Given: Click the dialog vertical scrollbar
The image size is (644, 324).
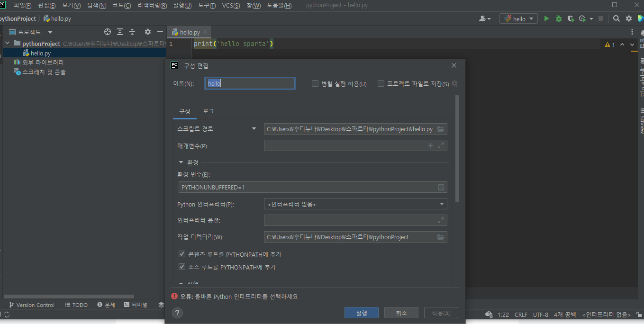Looking at the screenshot, I should (x=457, y=148).
